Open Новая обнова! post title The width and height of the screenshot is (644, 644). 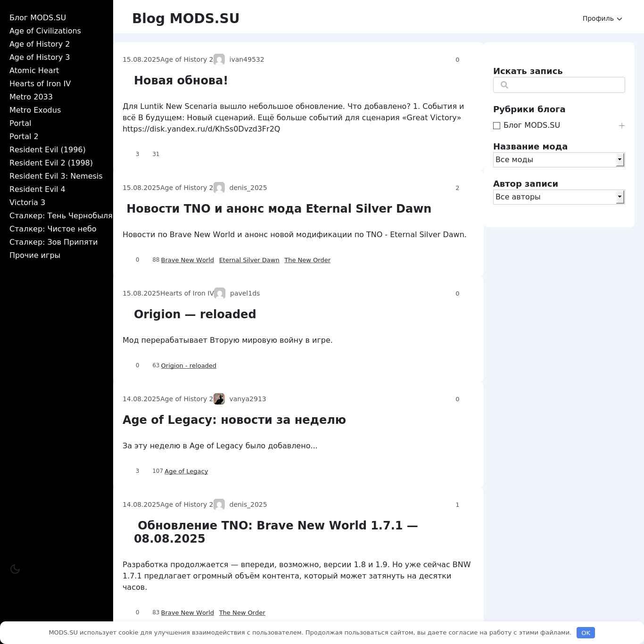pos(181,80)
